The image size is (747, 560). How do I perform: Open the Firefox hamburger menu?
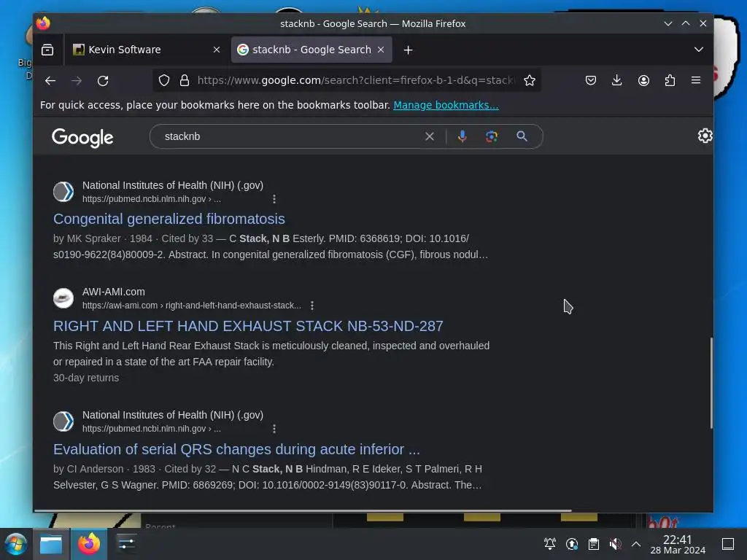coord(696,80)
